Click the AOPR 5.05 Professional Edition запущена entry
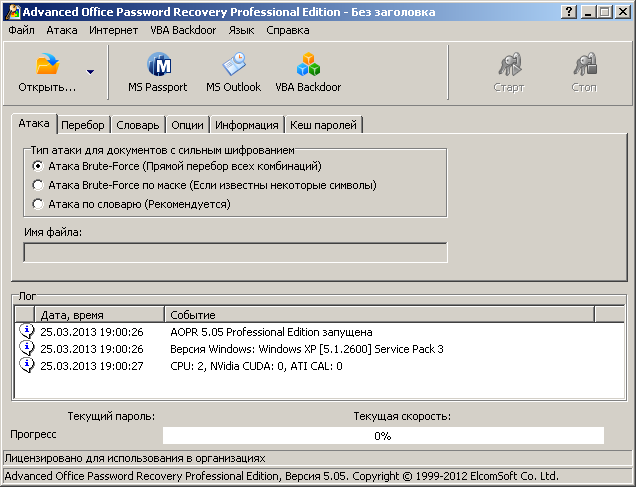 pyautogui.click(x=271, y=332)
